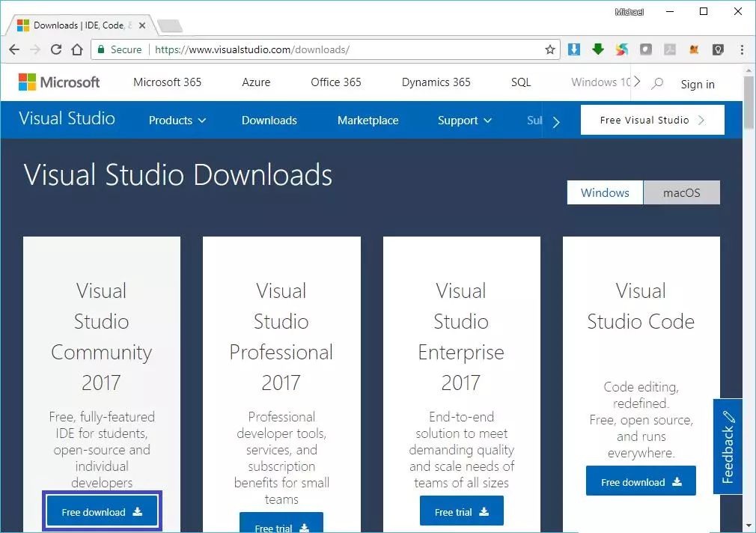
Task: Click Michael profile button
Action: 630,12
